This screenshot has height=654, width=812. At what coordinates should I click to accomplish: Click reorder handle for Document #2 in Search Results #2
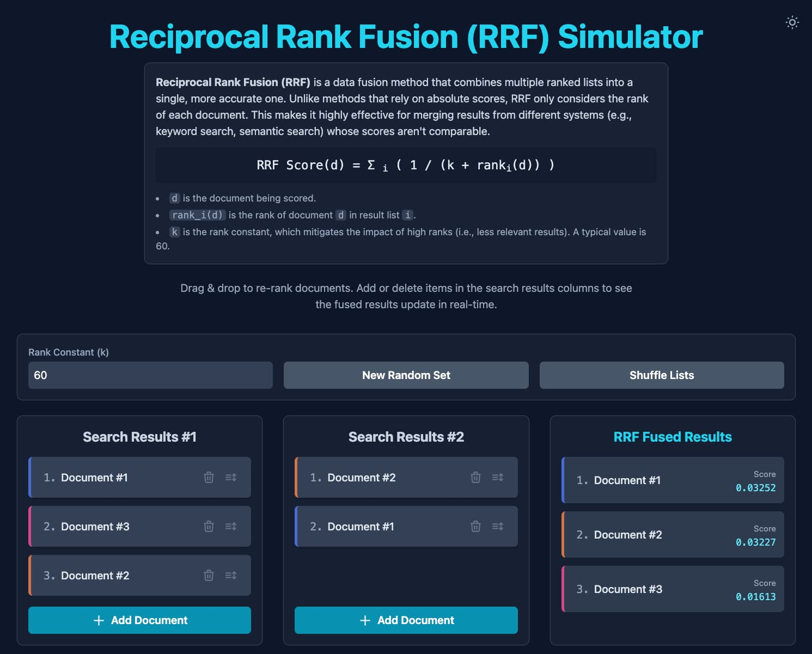coord(498,478)
